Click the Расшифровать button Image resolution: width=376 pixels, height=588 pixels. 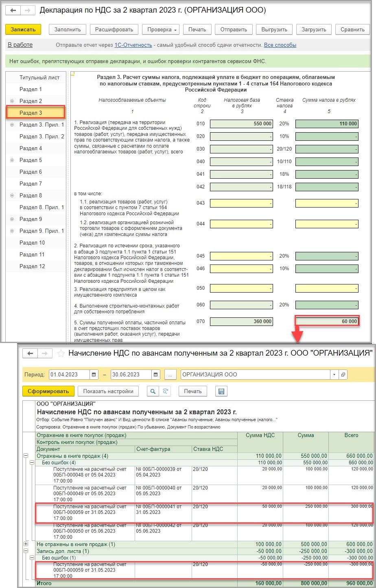click(114, 30)
